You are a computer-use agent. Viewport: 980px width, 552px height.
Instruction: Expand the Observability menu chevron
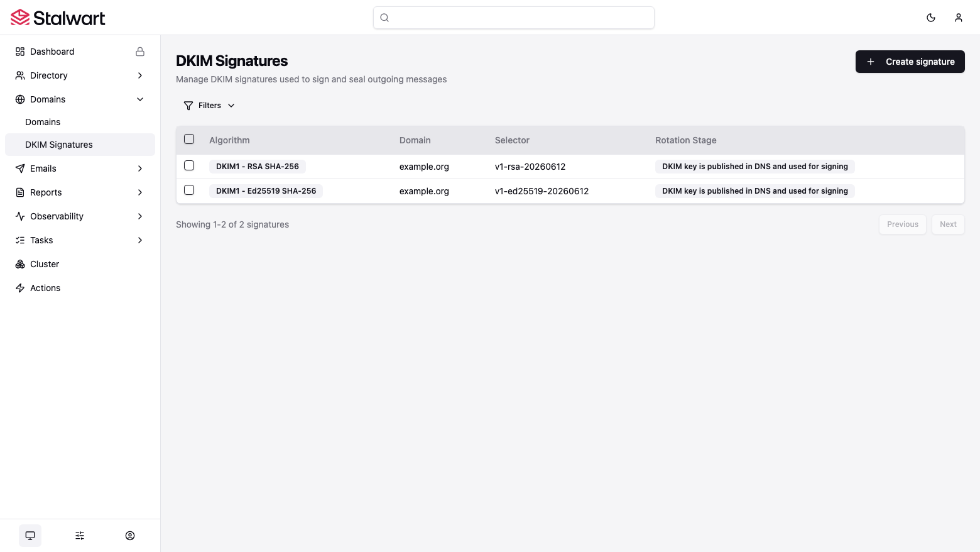coord(140,216)
